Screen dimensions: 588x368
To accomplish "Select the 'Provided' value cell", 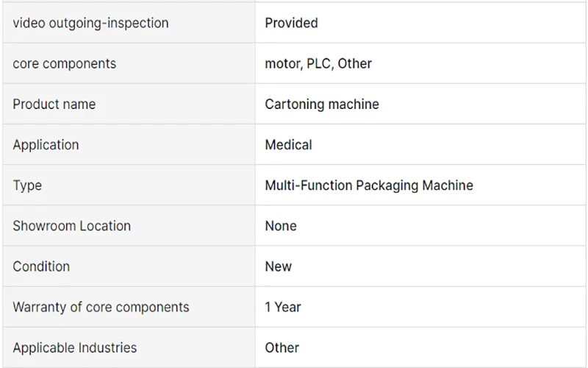I will [x=420, y=23].
